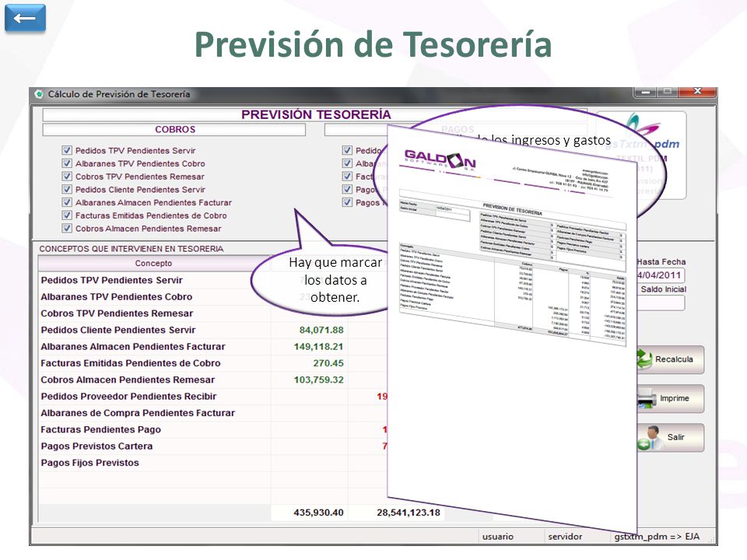Maximize the Cálculo de Previsión window
Screen dimensions: 747x560
click(x=668, y=92)
